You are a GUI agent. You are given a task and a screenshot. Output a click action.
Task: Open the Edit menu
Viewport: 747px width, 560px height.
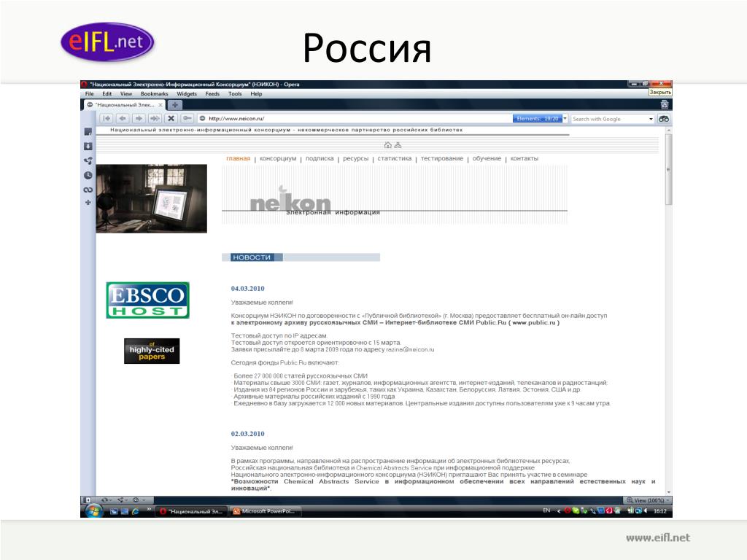tap(107, 94)
